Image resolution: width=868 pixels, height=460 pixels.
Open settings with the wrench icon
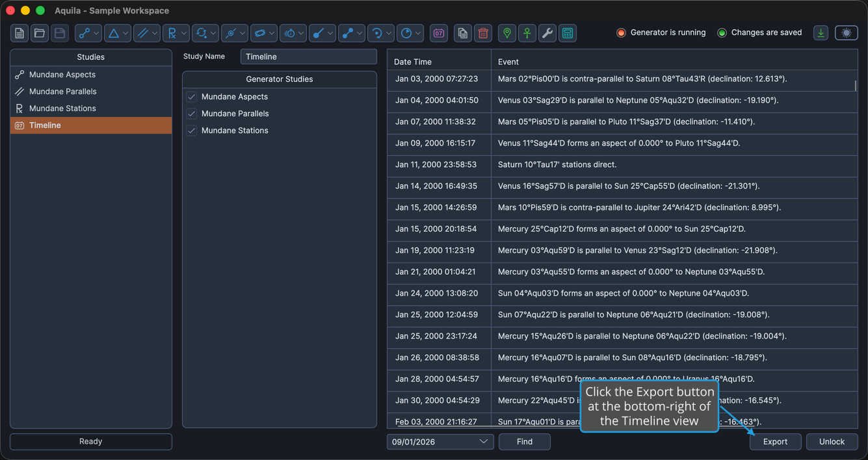pyautogui.click(x=547, y=33)
